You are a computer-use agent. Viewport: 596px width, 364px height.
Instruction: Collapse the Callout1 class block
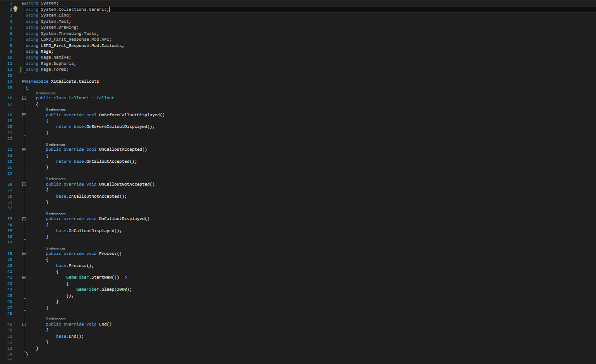(x=24, y=98)
